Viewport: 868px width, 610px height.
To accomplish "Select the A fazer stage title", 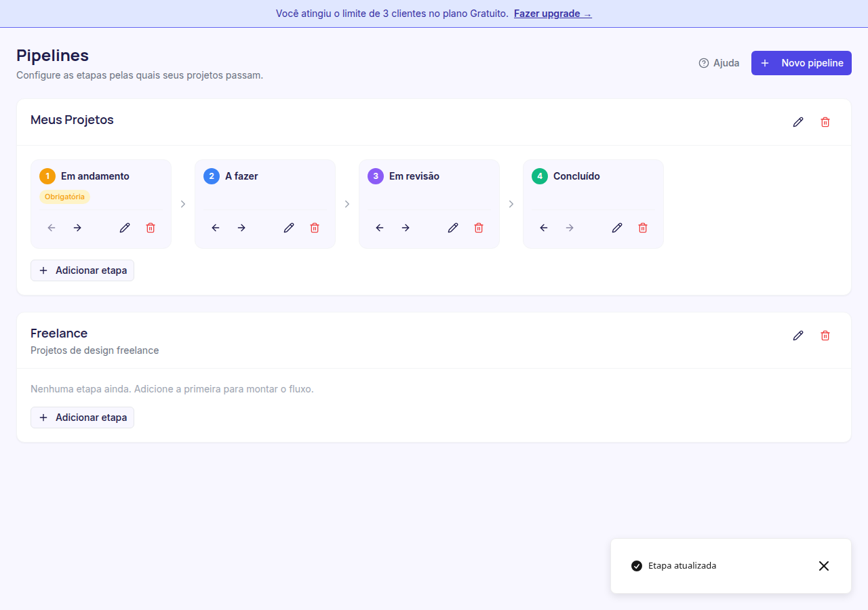I will (x=241, y=176).
